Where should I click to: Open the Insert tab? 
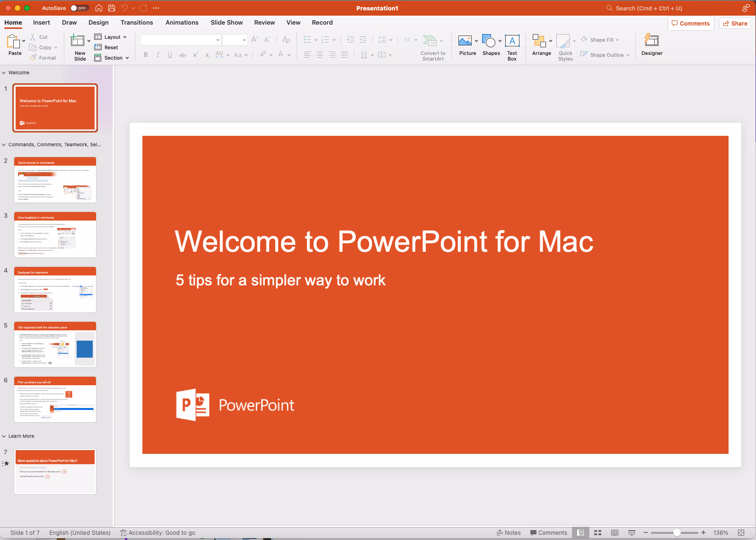pos(42,22)
